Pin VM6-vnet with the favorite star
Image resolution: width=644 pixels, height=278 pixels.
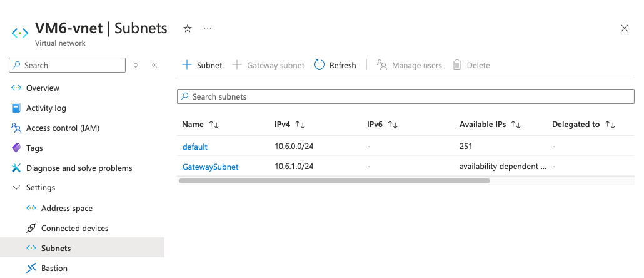tap(188, 28)
